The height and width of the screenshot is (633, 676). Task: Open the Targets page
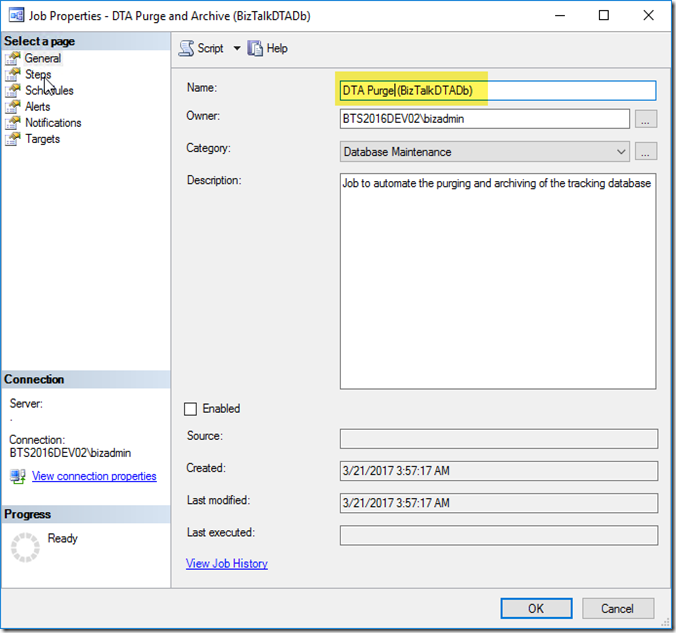pos(42,139)
